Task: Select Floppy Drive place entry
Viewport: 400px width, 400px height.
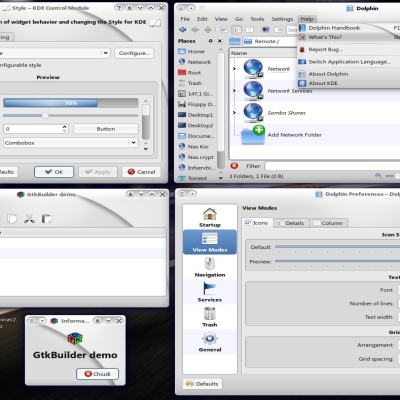Action: point(197,104)
